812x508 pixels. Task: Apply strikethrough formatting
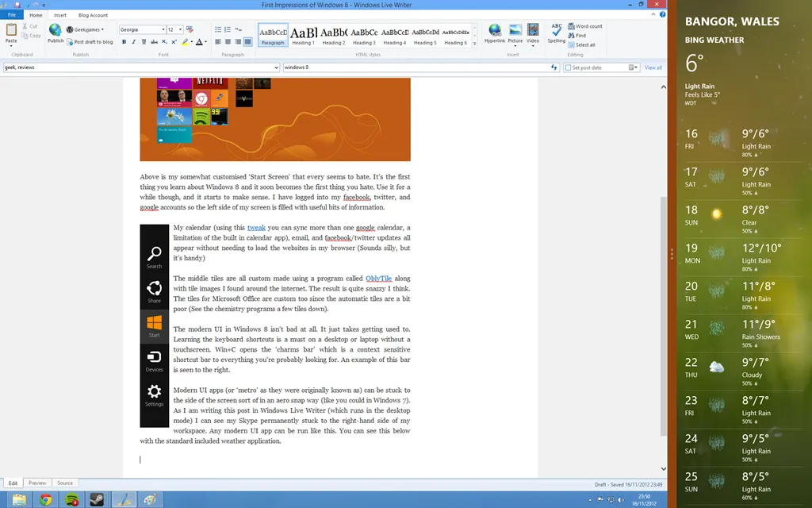[153, 42]
